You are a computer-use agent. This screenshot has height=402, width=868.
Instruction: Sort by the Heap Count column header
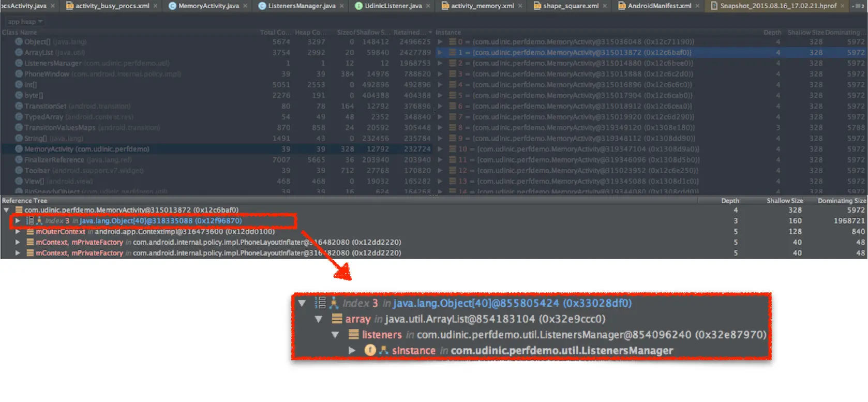tap(310, 32)
